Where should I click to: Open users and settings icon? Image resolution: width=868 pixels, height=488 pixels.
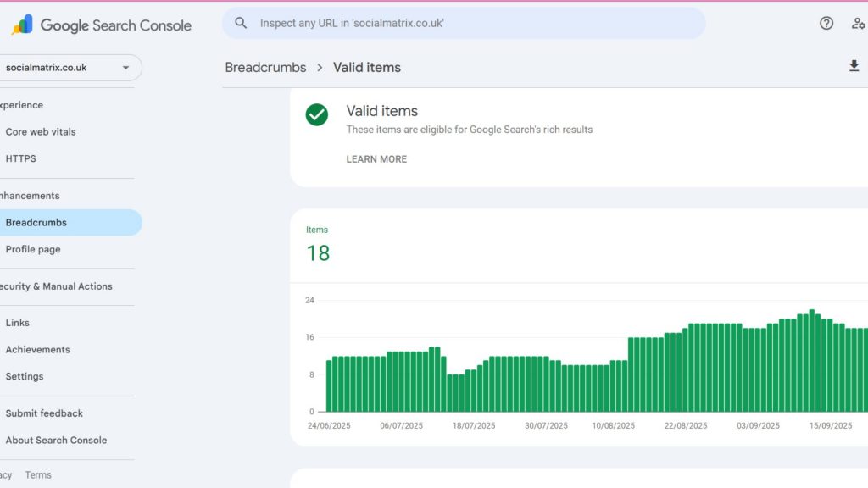click(858, 23)
